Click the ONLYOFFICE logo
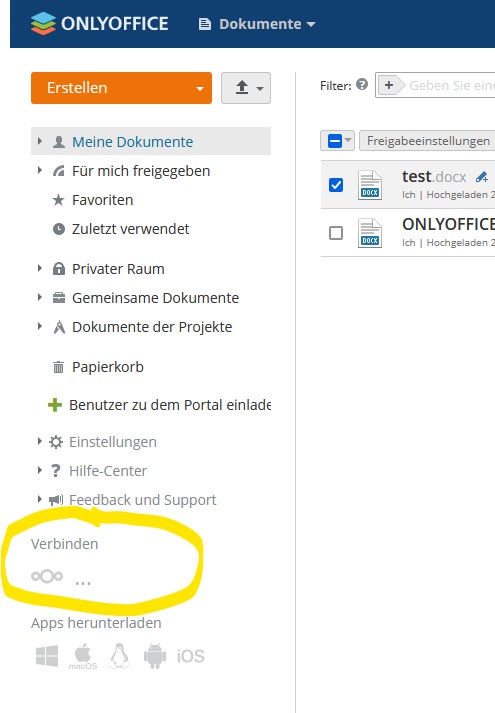The image size is (495, 713). pyautogui.click(x=100, y=23)
